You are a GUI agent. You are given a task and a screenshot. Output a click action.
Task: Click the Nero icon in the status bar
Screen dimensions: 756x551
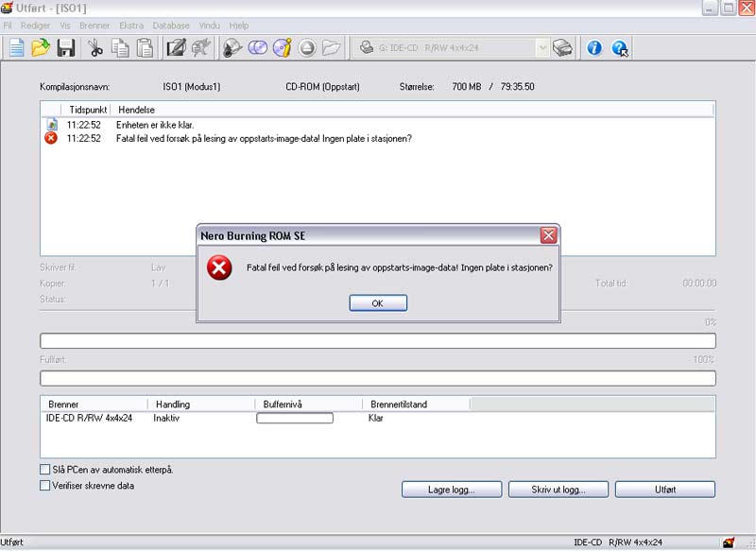pos(729,542)
